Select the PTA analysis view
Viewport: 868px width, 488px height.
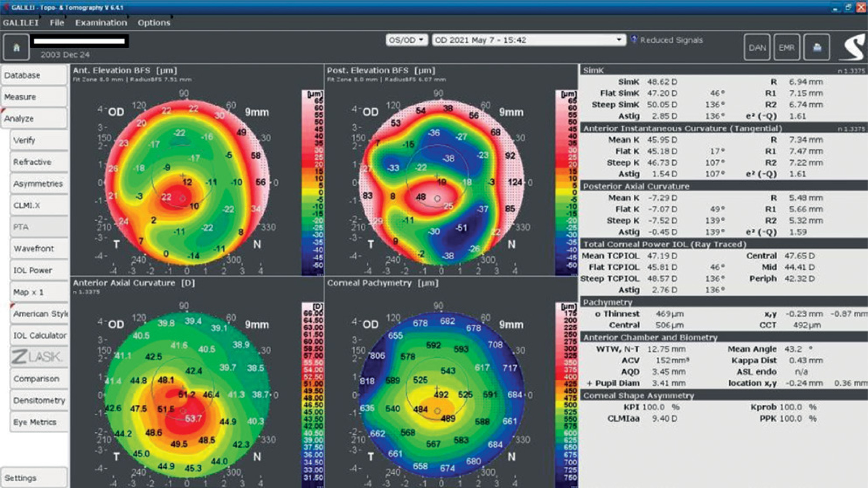coord(39,227)
